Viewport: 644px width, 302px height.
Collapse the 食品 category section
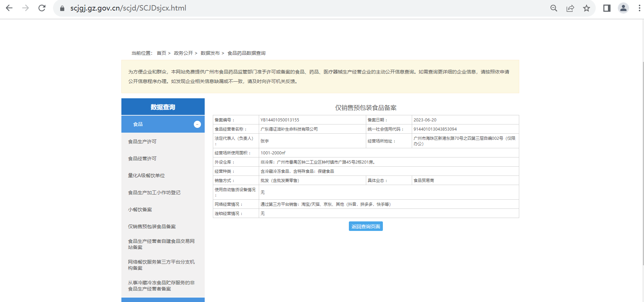pos(197,124)
